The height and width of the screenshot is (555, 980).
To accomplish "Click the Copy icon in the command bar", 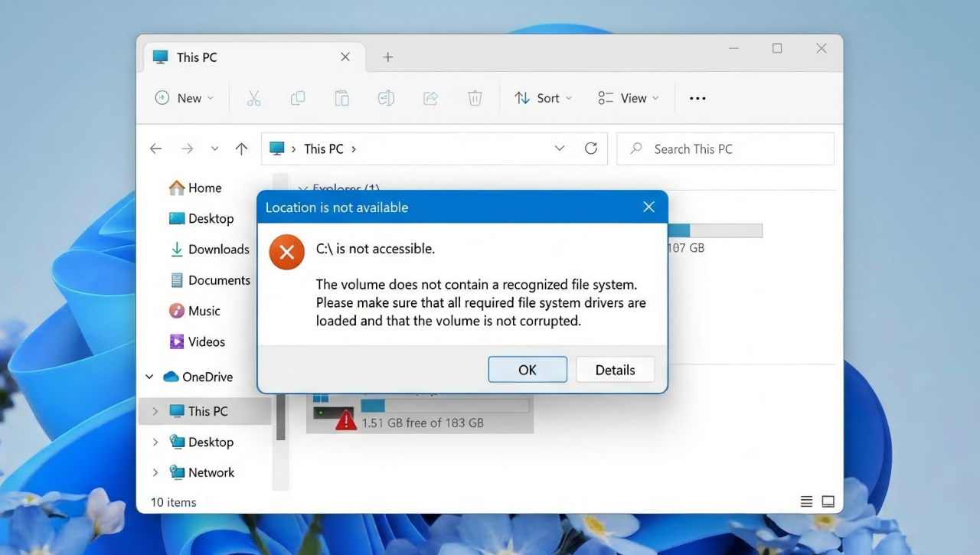I will 298,98.
